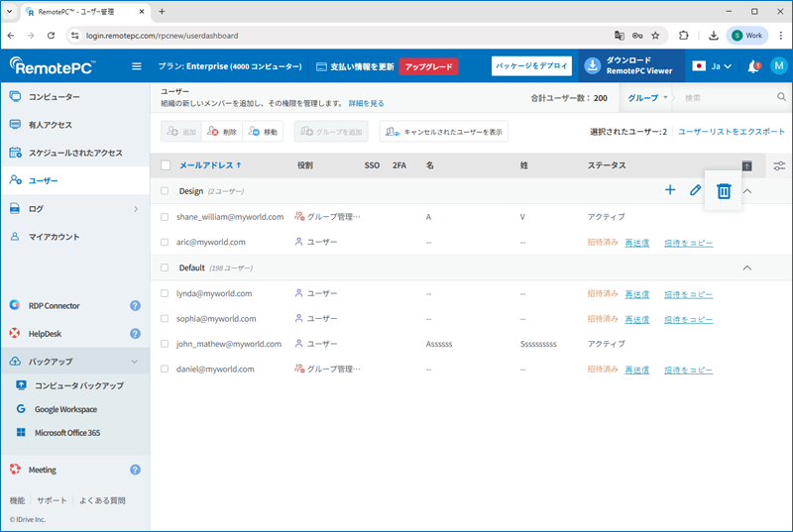The image size is (793, 532).
Task: Add user to Design group with plus icon
Action: coord(670,190)
